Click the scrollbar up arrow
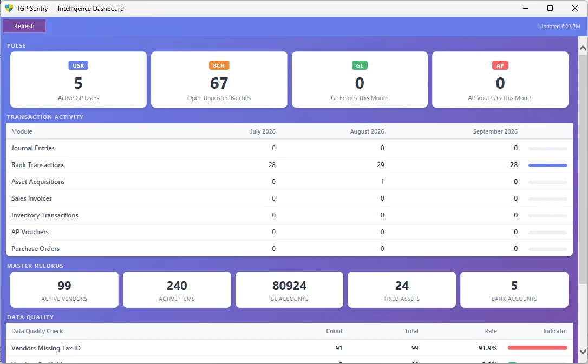This screenshot has height=364, width=588. click(x=583, y=48)
